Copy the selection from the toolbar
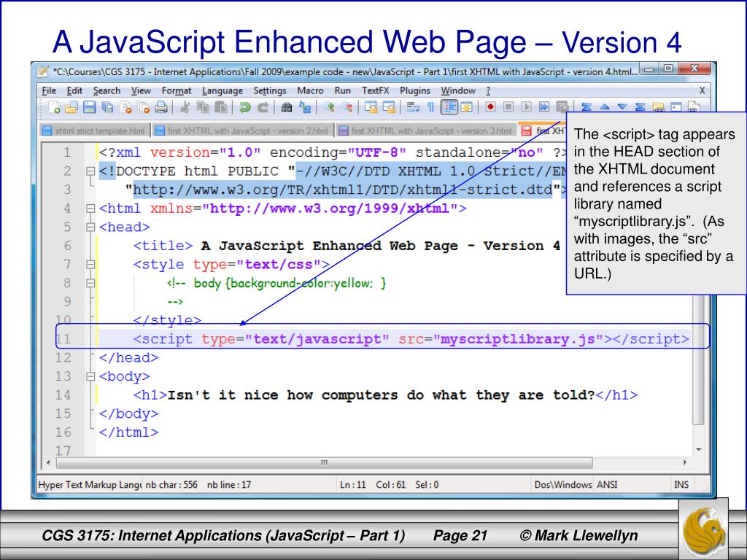 coord(203,108)
